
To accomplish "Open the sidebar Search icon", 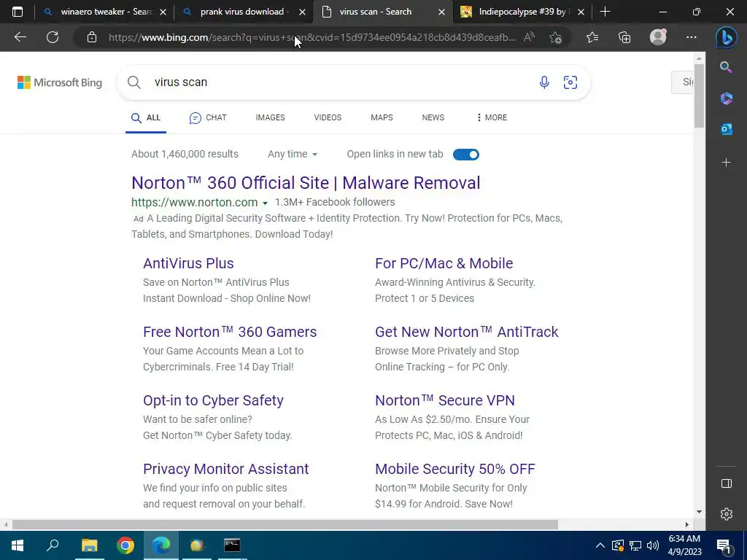I will [726, 67].
